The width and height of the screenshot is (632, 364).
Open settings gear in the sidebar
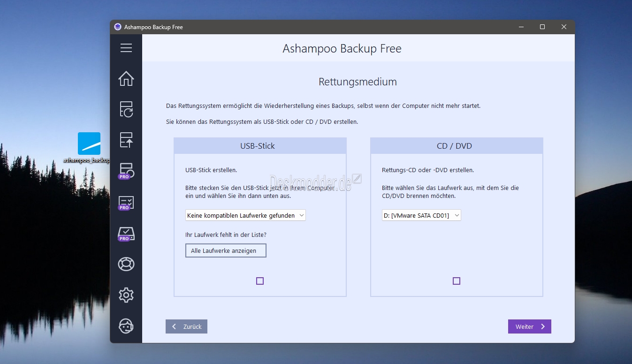tap(126, 295)
